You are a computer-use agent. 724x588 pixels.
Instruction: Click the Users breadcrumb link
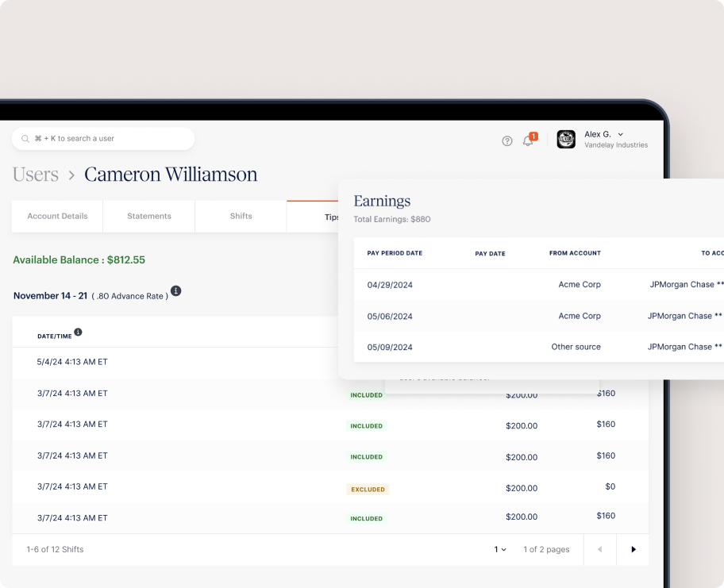[36, 175]
